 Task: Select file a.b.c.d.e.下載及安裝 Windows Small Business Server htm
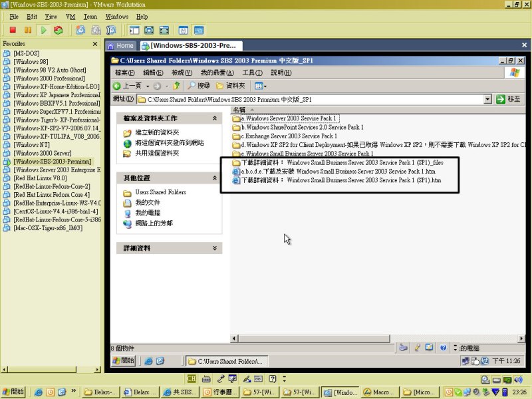tap(334, 172)
